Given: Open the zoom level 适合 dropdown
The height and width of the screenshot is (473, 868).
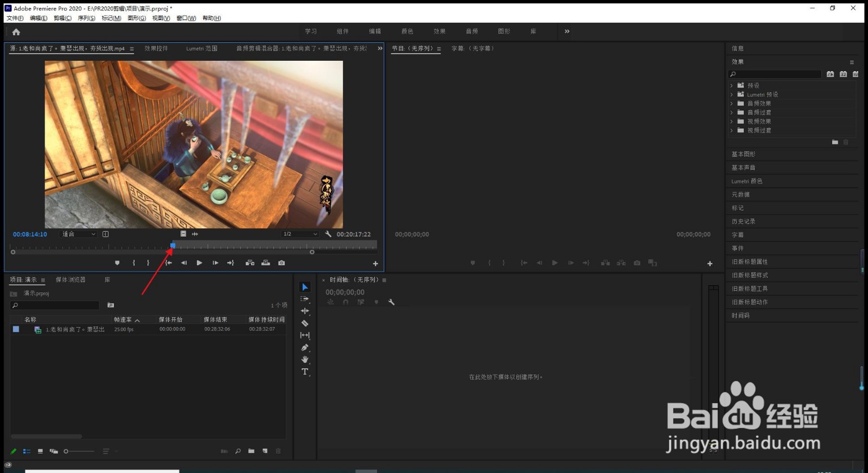Looking at the screenshot, I should click(x=79, y=234).
